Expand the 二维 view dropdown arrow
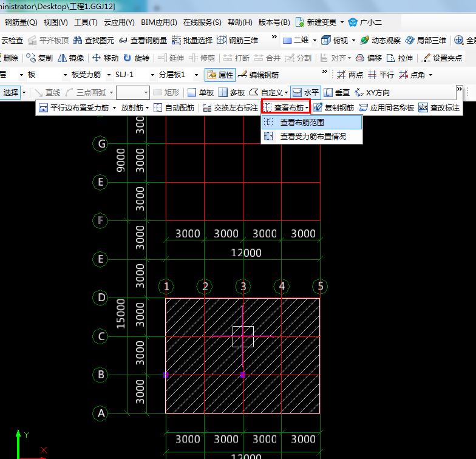The image size is (476, 459). (x=314, y=40)
